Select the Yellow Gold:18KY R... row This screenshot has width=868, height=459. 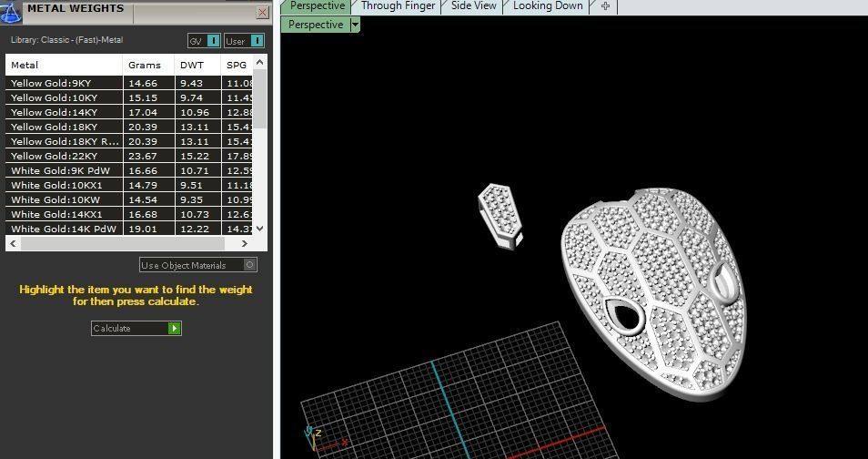point(129,141)
